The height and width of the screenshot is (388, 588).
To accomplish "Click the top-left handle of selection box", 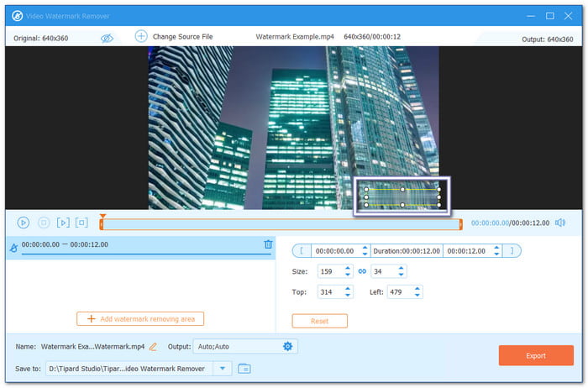I will tap(366, 189).
